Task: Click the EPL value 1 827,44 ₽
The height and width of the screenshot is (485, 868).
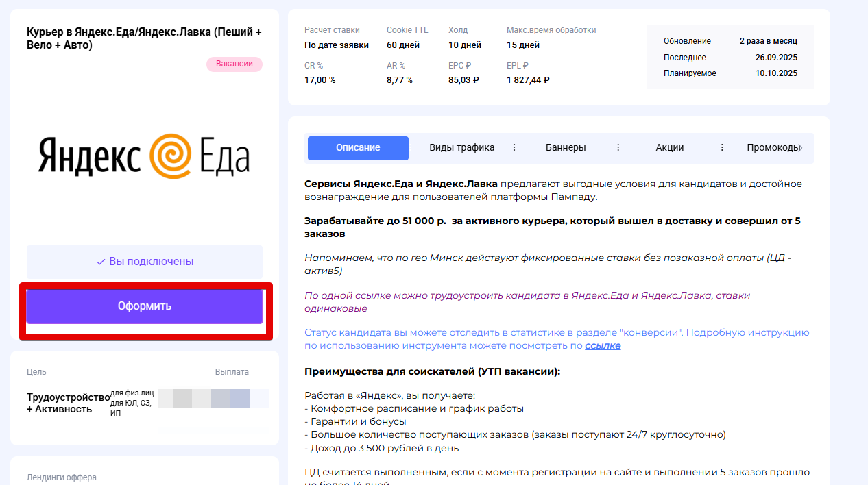Action: [x=528, y=80]
